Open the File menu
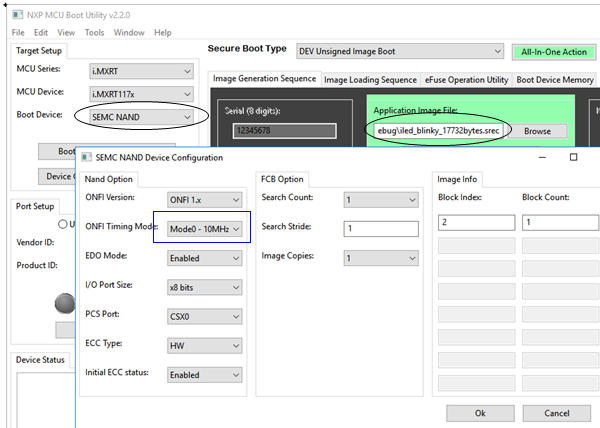 (18, 33)
